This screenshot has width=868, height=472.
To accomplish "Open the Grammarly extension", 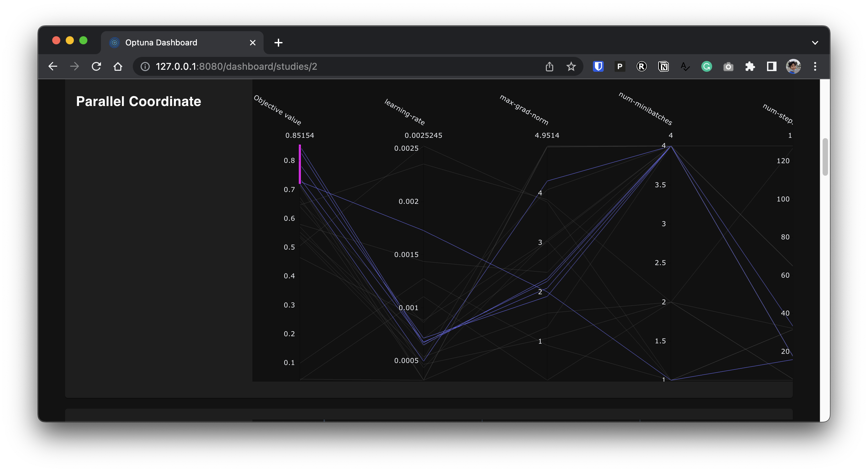I will [706, 66].
